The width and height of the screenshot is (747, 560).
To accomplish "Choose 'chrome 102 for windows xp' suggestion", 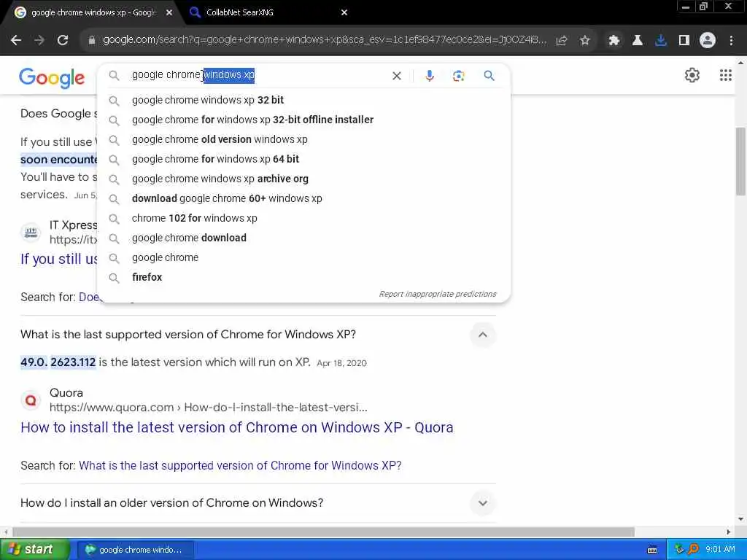I will (x=304, y=218).
